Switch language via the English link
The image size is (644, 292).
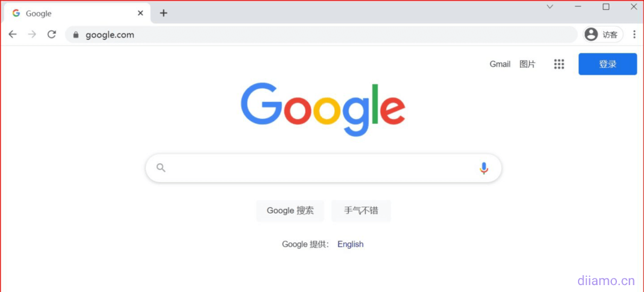click(x=350, y=244)
